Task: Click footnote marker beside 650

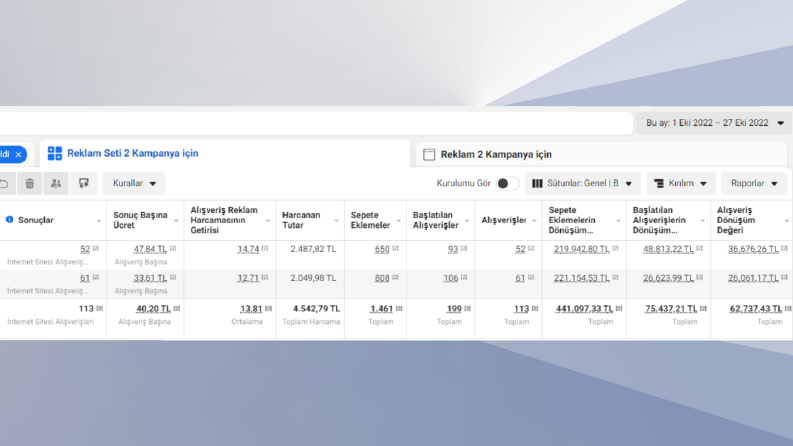Action: click(x=395, y=248)
